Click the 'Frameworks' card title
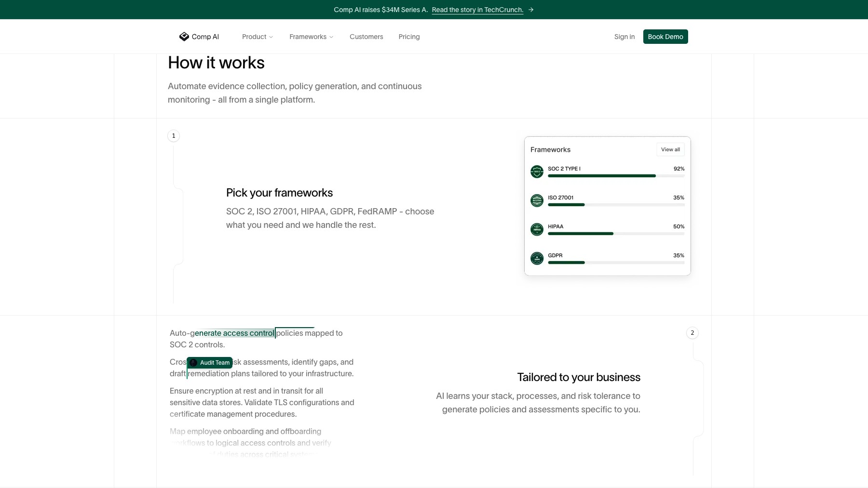The height and width of the screenshot is (488, 868). tap(550, 149)
